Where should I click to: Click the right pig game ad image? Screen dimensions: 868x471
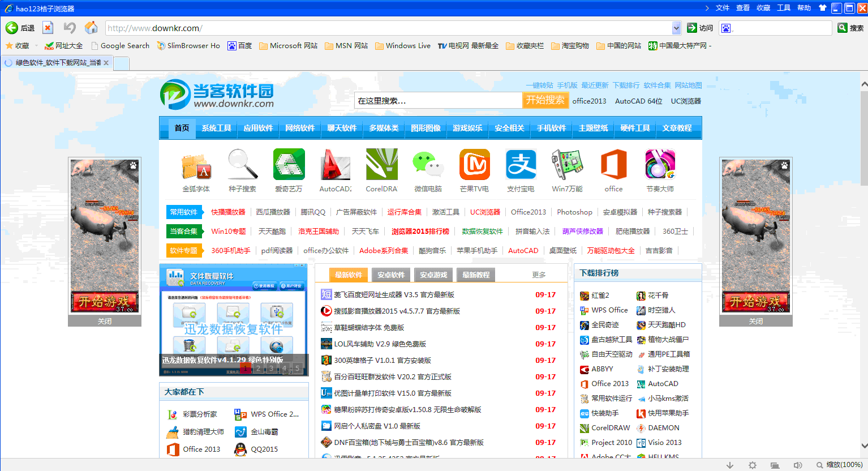click(x=756, y=236)
